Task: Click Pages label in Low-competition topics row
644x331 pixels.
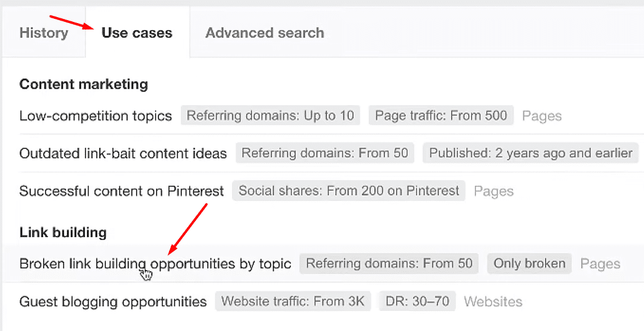Action: point(542,116)
